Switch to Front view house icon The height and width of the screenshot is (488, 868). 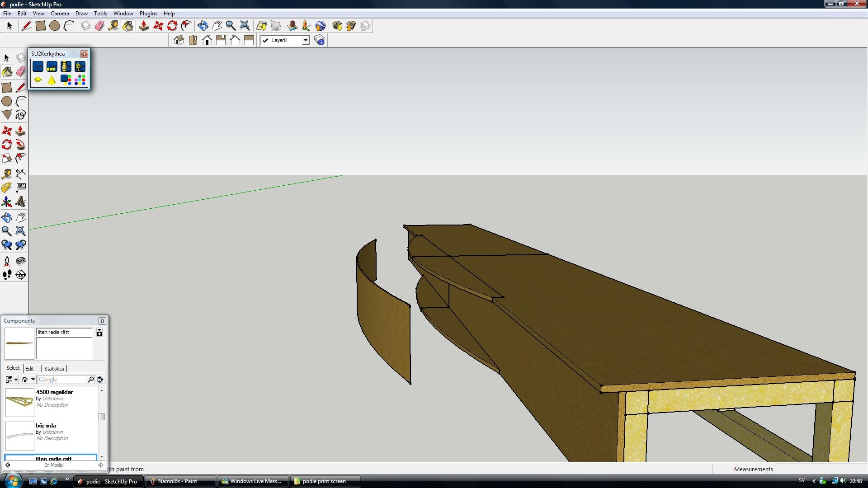click(207, 40)
